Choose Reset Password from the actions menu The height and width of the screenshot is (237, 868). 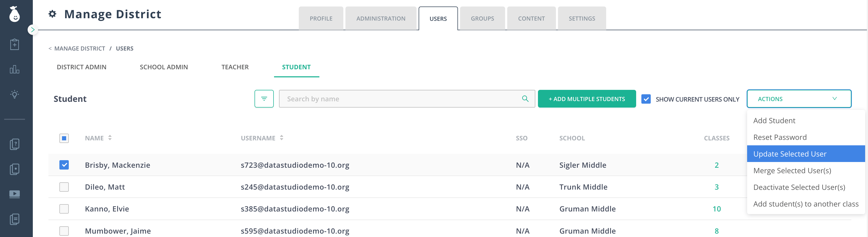point(806,137)
